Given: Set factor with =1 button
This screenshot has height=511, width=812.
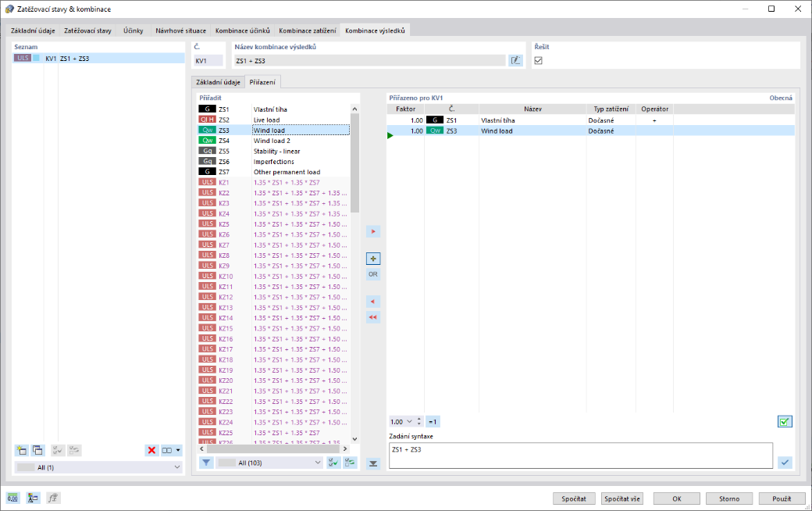Looking at the screenshot, I should click(x=433, y=422).
